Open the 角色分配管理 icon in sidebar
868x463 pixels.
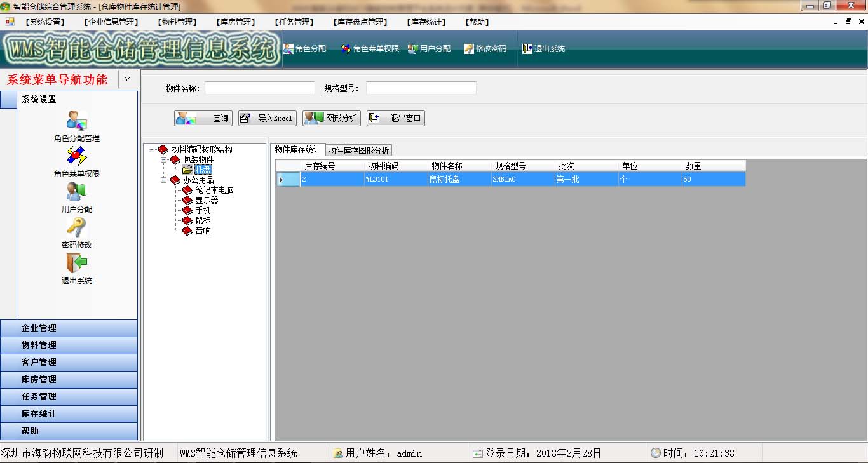click(x=77, y=121)
